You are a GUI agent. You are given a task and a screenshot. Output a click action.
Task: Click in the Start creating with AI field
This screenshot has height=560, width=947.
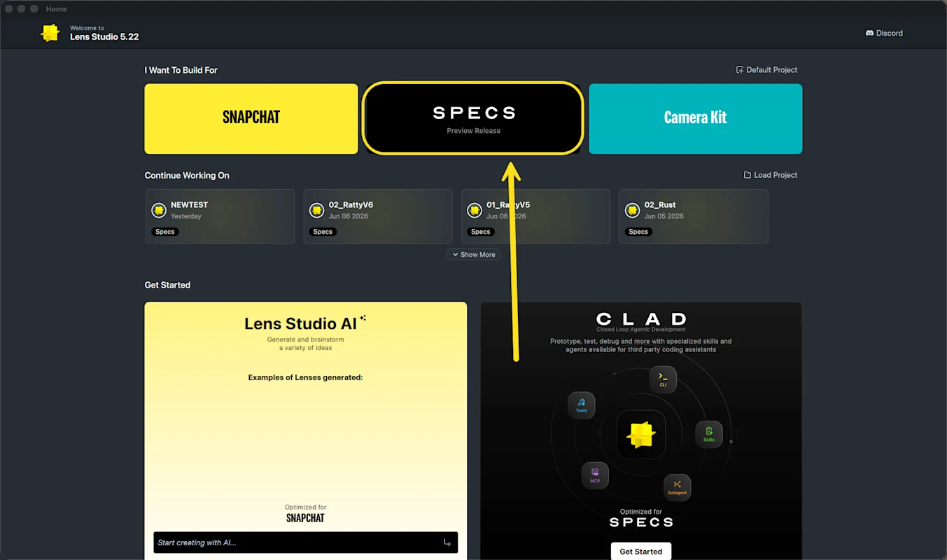306,542
